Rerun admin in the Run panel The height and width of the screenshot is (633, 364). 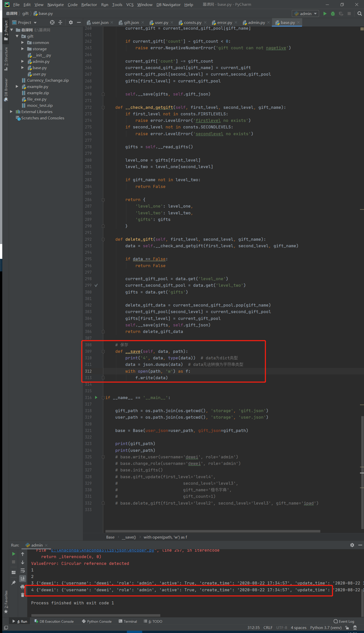(14, 554)
